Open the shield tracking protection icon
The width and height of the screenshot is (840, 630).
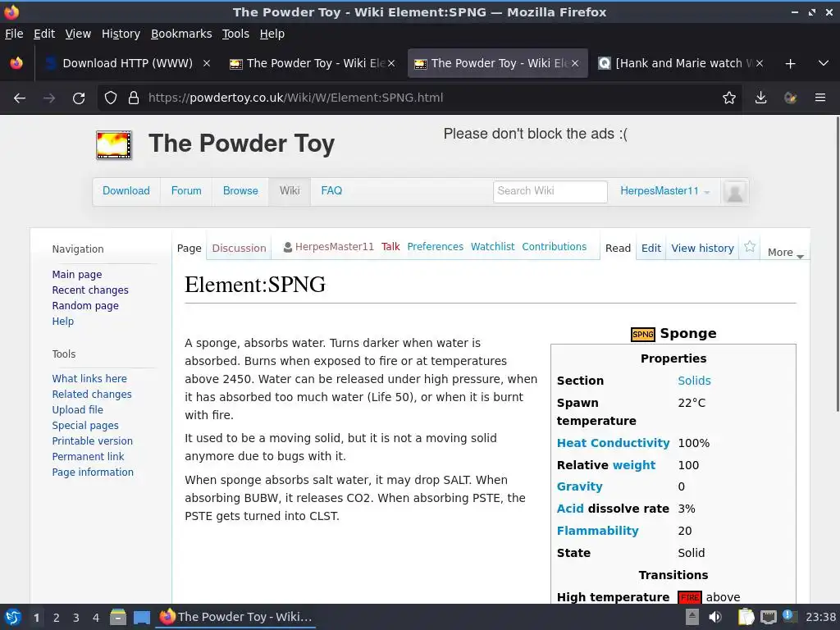click(x=111, y=98)
